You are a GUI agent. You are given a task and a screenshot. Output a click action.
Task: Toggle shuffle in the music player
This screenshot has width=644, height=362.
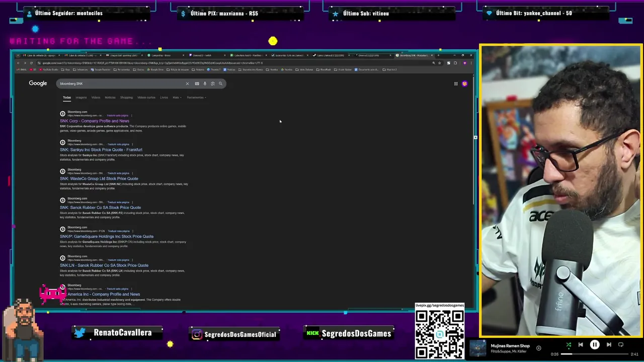(x=569, y=345)
